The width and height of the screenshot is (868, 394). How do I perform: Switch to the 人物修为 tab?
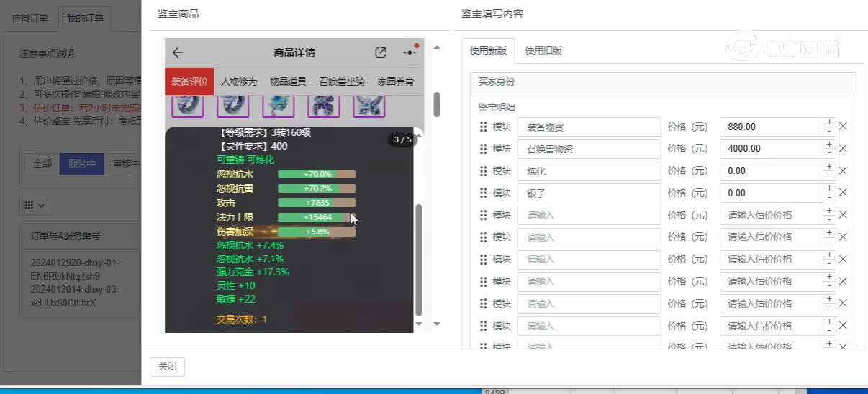[x=239, y=81]
